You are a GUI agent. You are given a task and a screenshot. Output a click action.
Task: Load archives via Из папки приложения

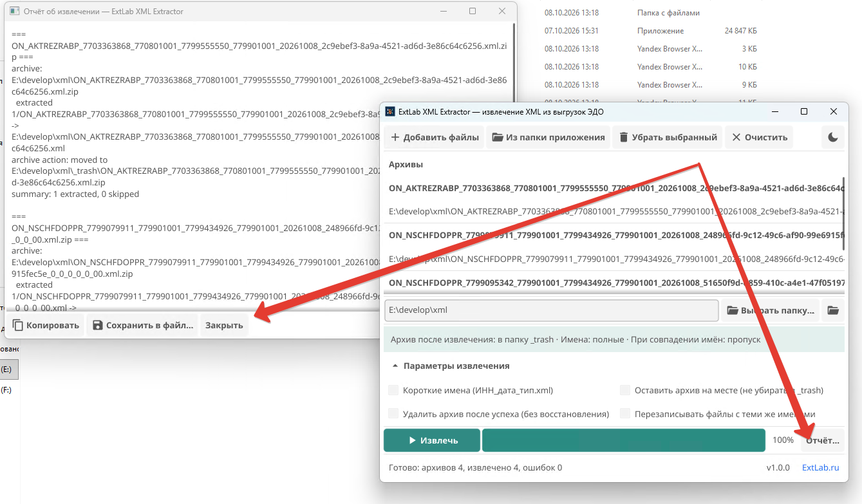pyautogui.click(x=548, y=137)
